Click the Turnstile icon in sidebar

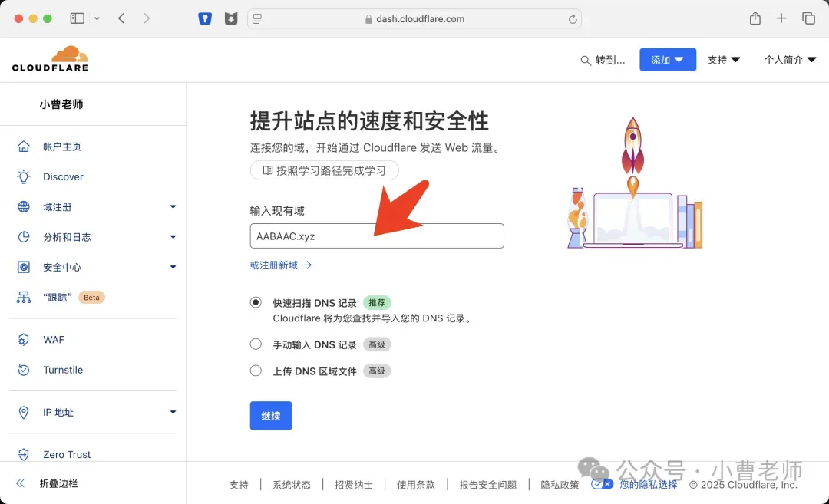(x=24, y=370)
